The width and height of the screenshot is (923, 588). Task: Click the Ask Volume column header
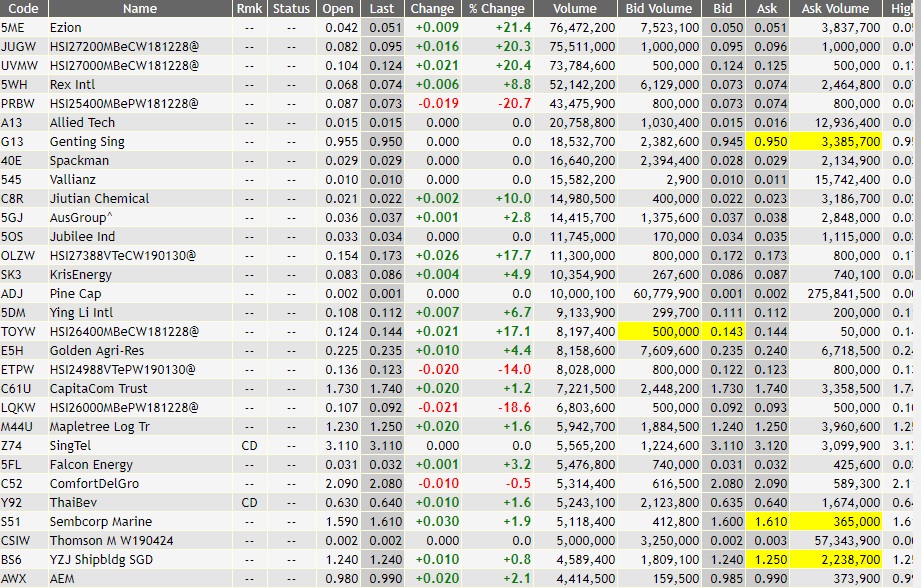tap(835, 8)
